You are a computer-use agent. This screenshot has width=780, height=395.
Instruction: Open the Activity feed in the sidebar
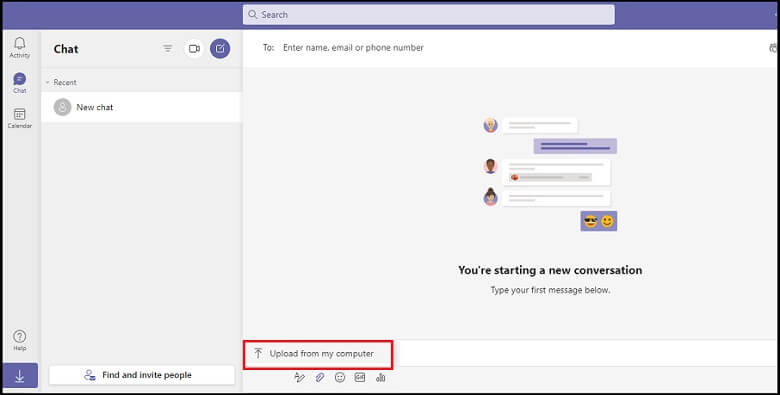pyautogui.click(x=20, y=48)
